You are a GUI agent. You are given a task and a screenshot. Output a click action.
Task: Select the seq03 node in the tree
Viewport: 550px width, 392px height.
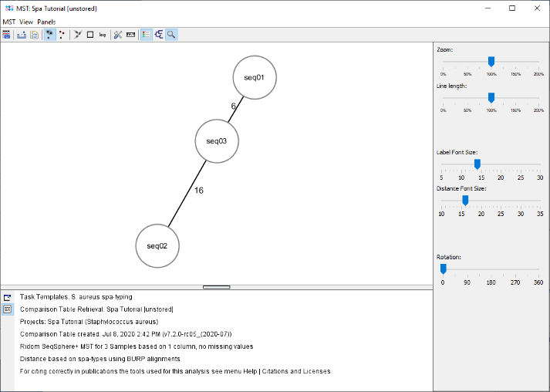217,141
